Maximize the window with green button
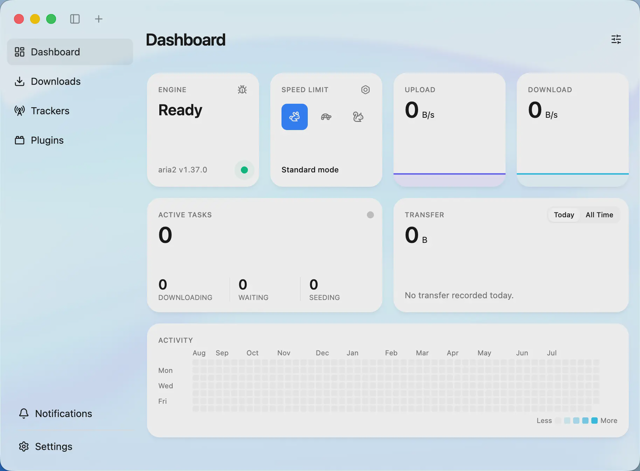 51,19
